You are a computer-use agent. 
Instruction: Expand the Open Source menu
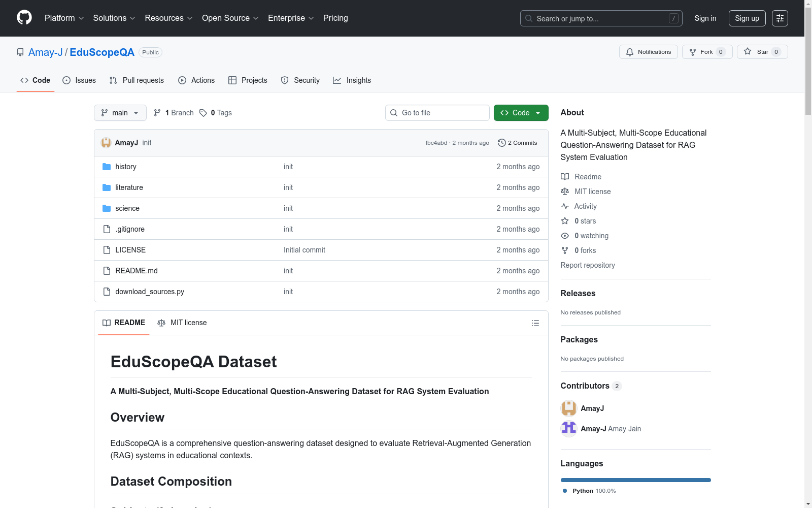(230, 18)
